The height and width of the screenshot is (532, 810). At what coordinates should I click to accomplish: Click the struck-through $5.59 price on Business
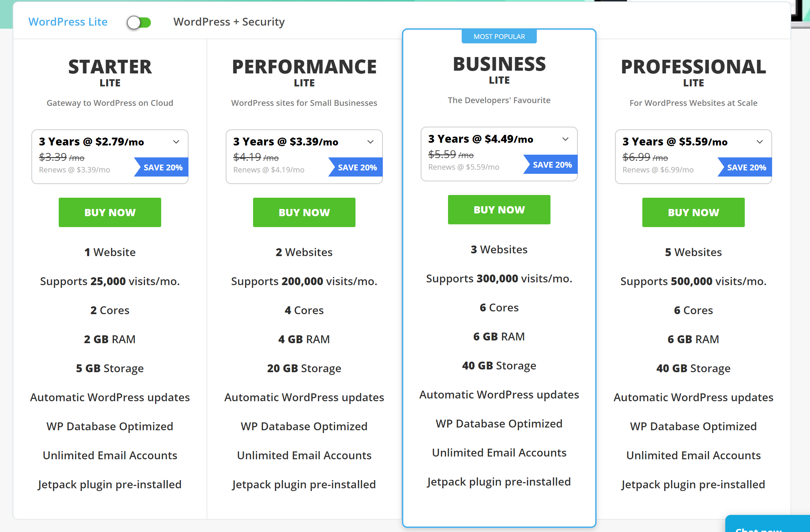(443, 154)
